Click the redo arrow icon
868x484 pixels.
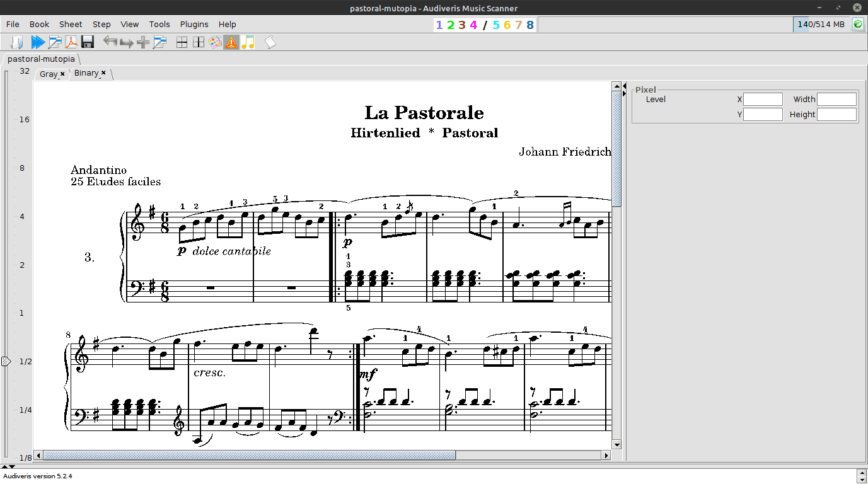pos(127,42)
